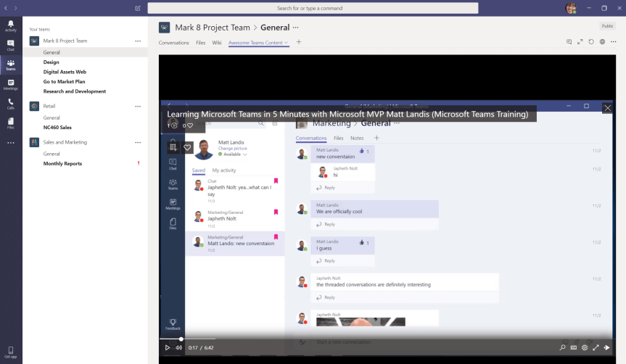This screenshot has height=364, width=626.
Task: Open the Activity feed in sidebar
Action: (x=10, y=26)
